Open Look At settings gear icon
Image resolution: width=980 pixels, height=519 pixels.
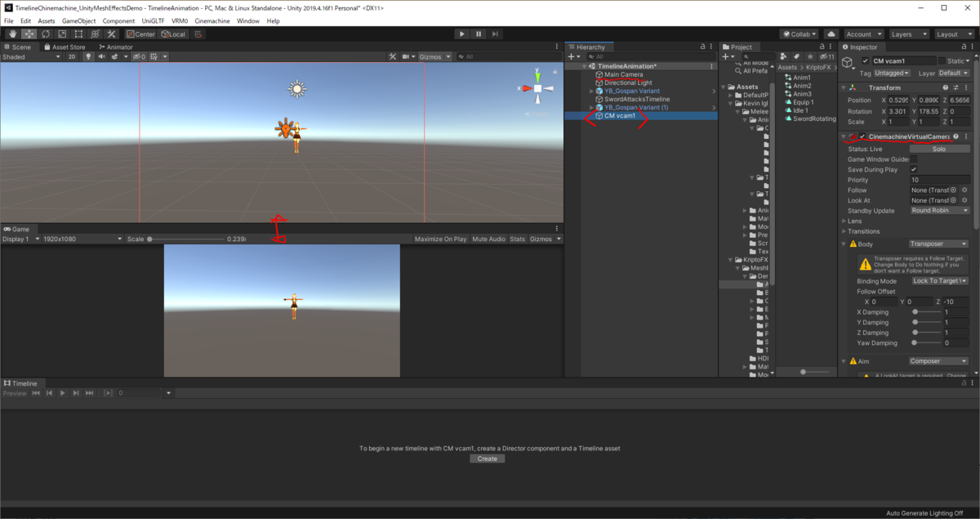pos(965,200)
